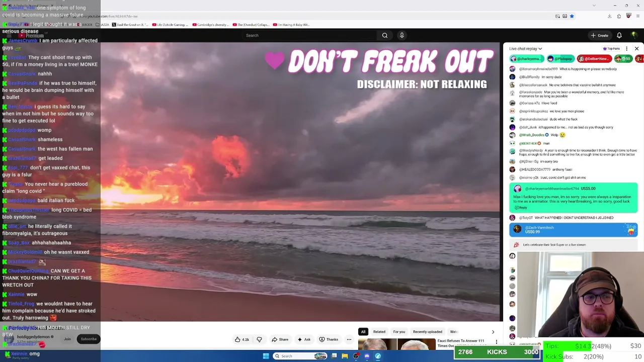
Task: Open the more actions ellipsis below video
Action: click(x=349, y=339)
